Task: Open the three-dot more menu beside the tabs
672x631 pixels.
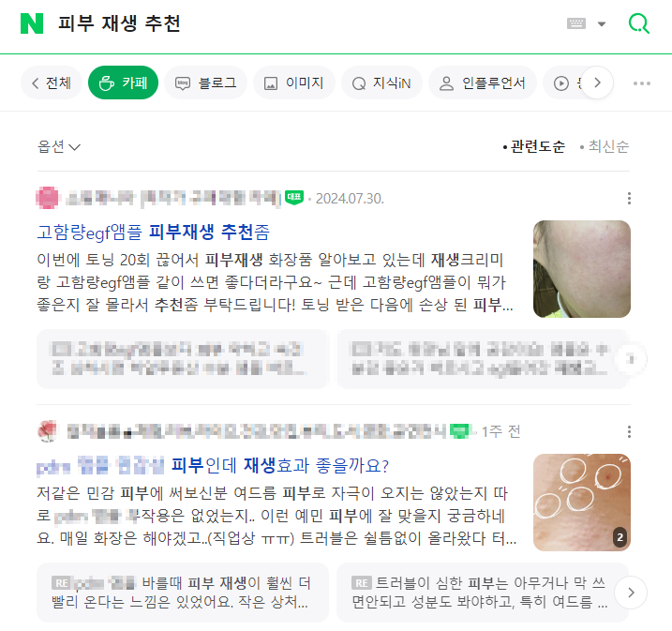Action: (642, 83)
